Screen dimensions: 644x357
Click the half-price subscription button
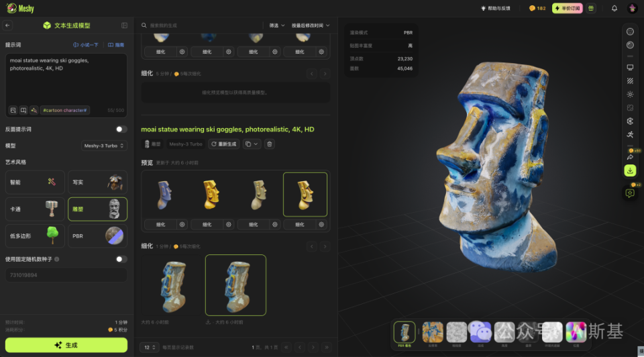568,8
